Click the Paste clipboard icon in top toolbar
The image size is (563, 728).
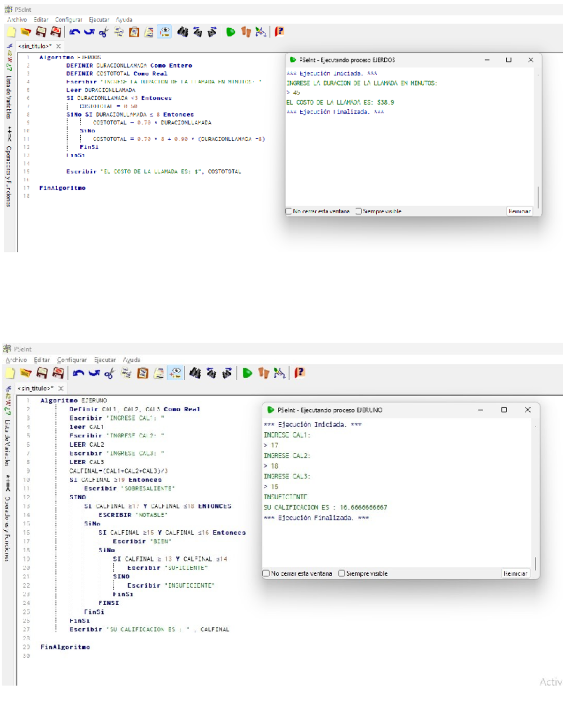pos(134,32)
